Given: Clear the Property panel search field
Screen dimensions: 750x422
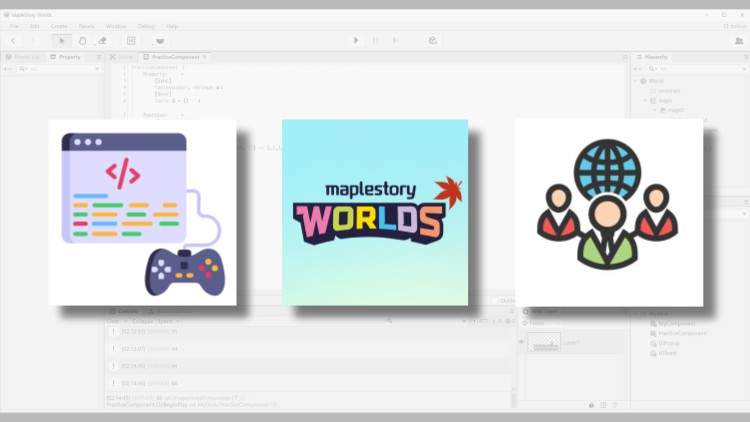Looking at the screenshot, I should 97,69.
